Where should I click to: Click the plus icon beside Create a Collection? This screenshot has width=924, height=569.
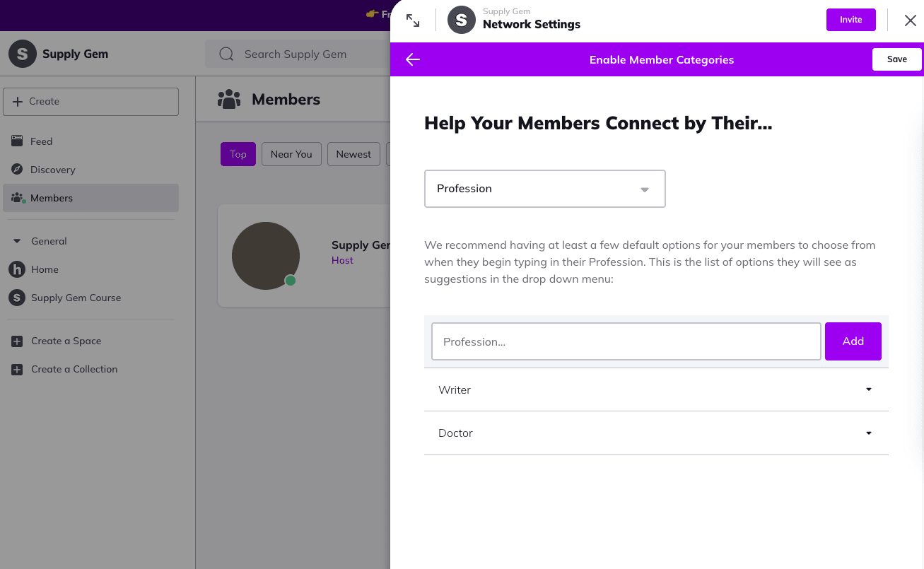17,370
